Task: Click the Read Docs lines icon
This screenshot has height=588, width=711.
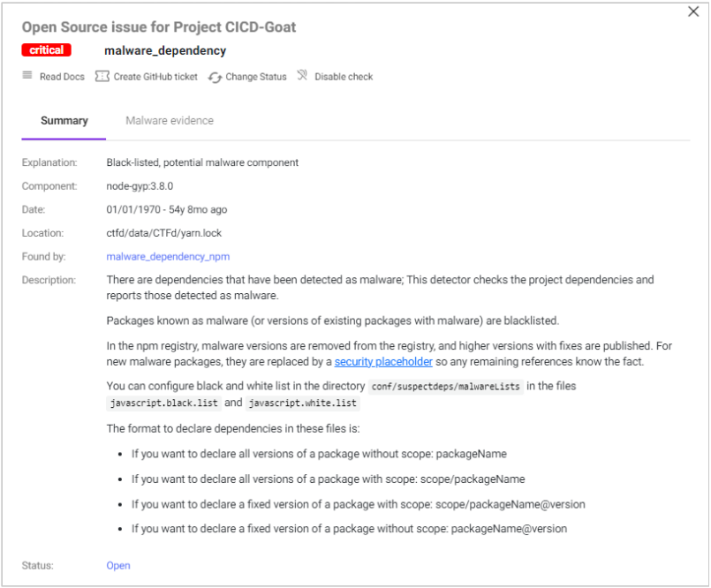Action: coord(27,76)
